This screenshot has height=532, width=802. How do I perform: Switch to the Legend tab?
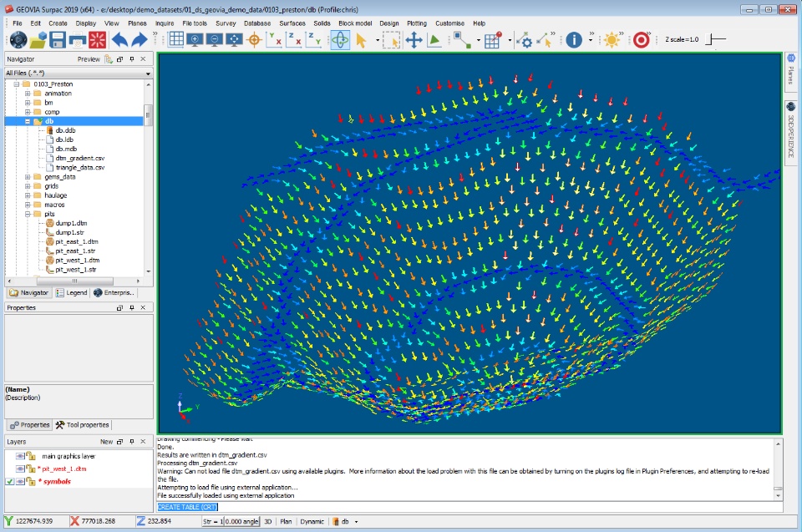tap(72, 293)
